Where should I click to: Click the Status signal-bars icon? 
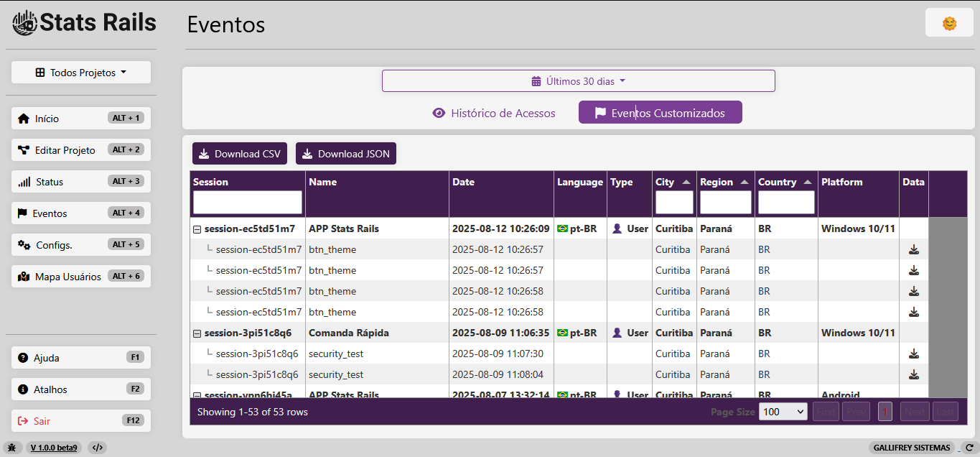[24, 182]
